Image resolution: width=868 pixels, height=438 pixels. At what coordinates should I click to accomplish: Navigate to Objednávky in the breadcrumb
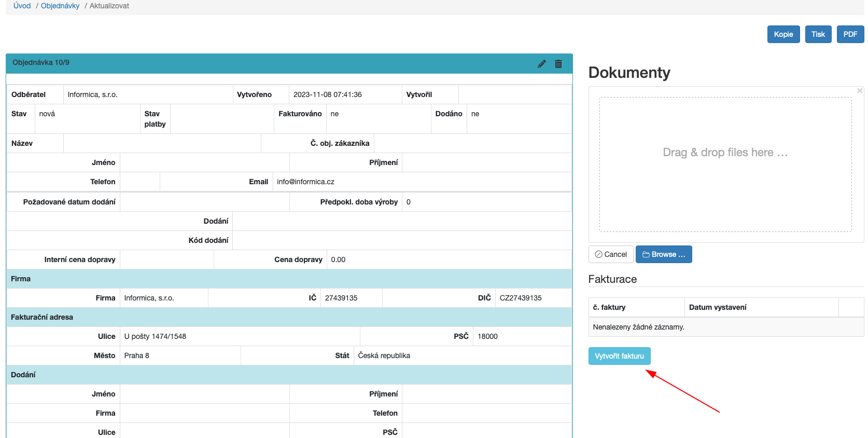[60, 6]
